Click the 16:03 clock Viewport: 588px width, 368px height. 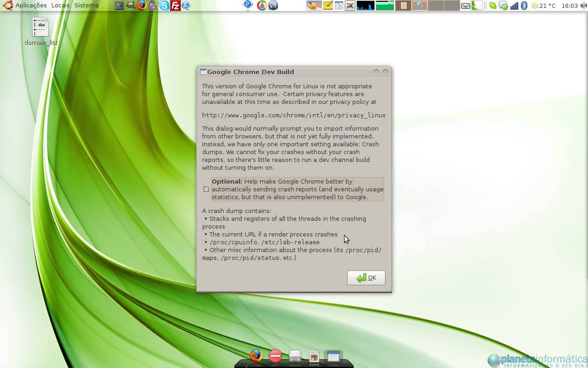tap(570, 6)
